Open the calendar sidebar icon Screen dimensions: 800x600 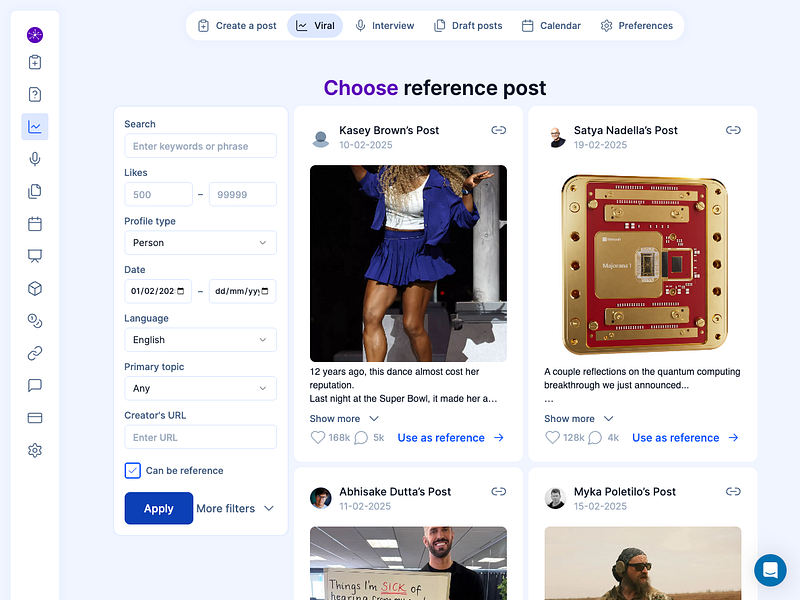(x=35, y=223)
